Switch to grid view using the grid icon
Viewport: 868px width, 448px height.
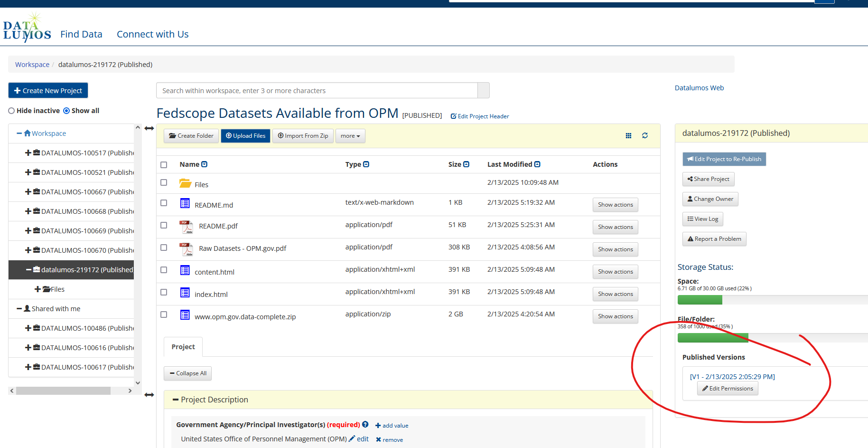tap(628, 135)
